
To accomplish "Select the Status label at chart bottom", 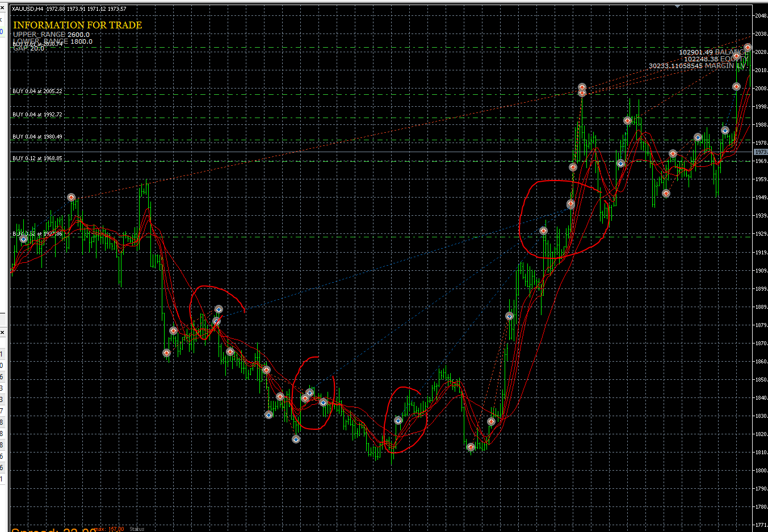I will point(137,529).
